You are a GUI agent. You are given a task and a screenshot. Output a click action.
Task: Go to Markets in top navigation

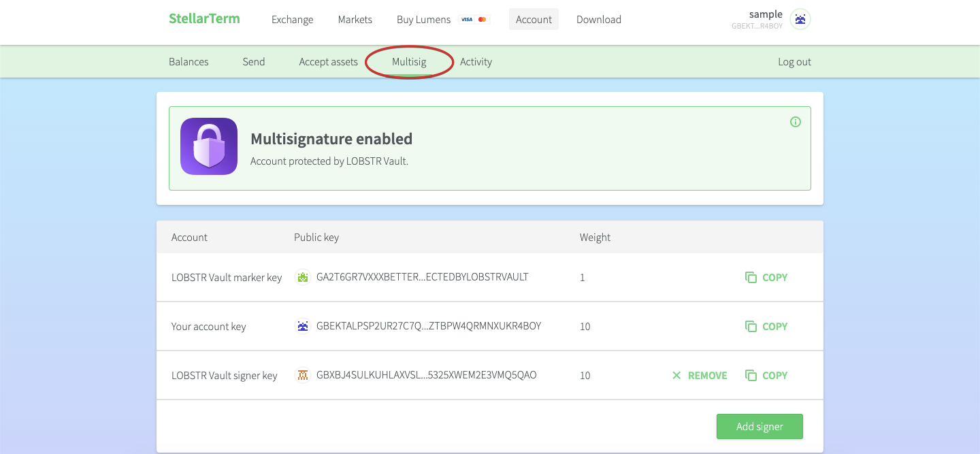355,20
